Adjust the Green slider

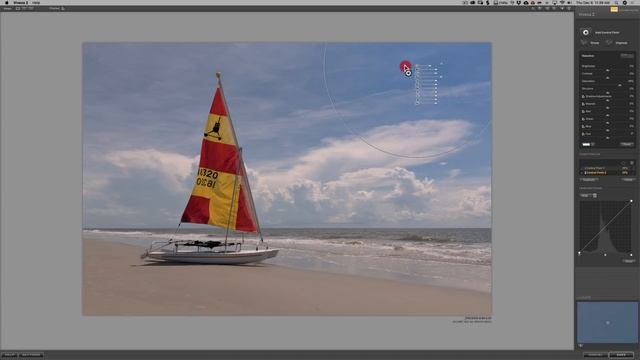[x=607, y=122]
